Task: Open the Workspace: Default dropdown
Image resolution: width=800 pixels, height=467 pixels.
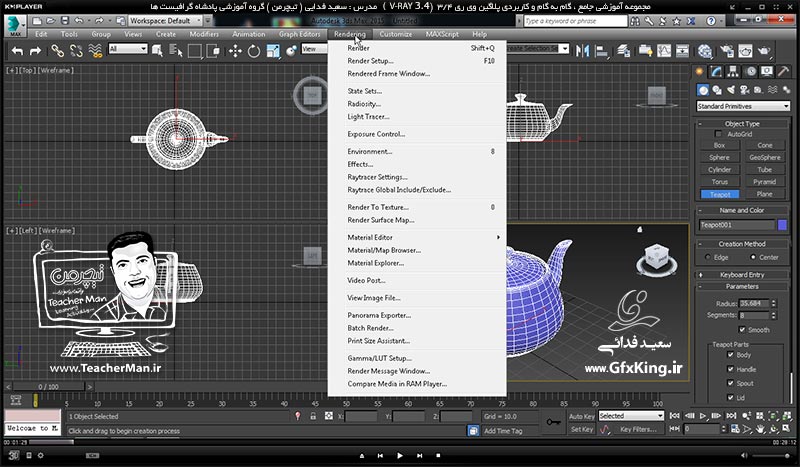Action: click(x=165, y=21)
